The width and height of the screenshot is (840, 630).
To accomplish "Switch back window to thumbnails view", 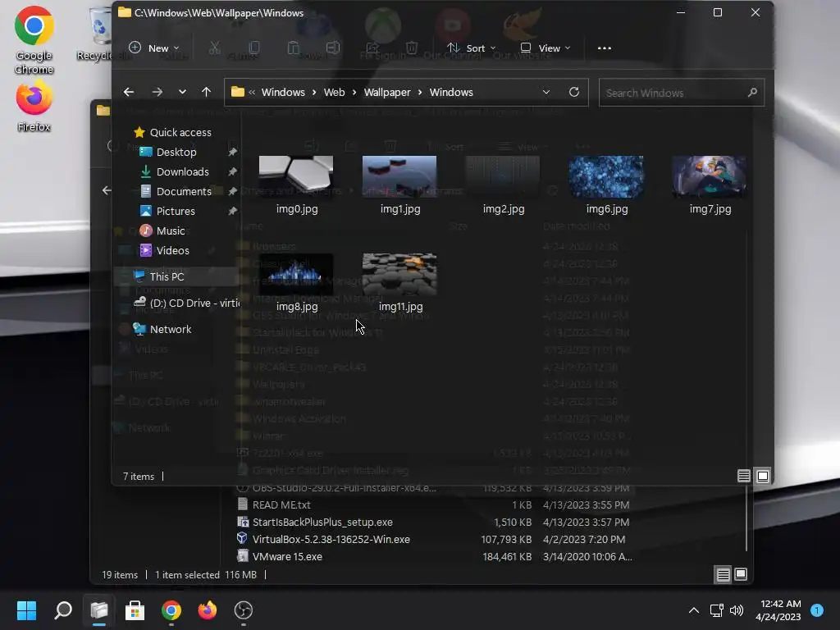I will 741,574.
